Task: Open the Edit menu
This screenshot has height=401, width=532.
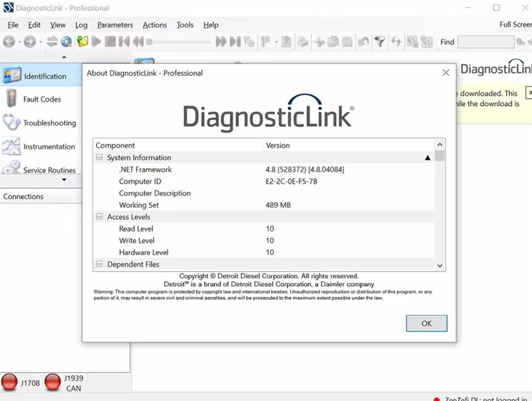Action: pyautogui.click(x=34, y=25)
